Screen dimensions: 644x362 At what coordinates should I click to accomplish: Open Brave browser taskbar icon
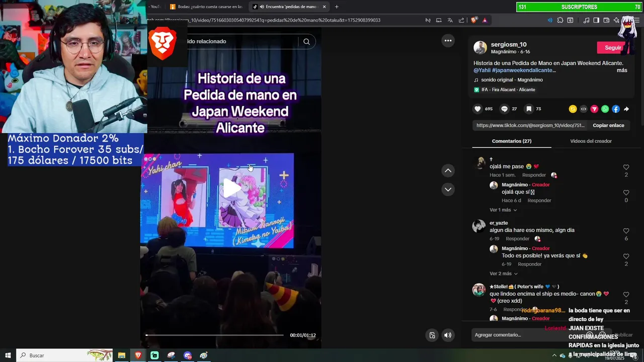pos(138,355)
